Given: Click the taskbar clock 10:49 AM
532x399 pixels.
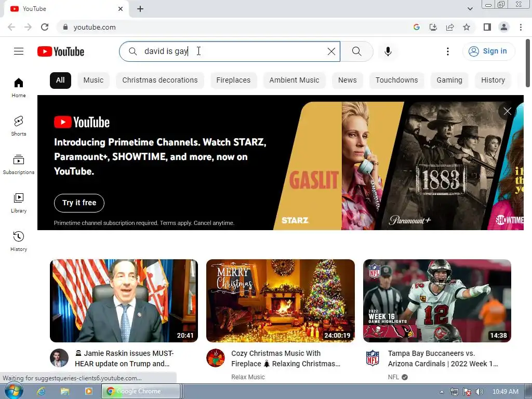Looking at the screenshot, I should 505,392.
